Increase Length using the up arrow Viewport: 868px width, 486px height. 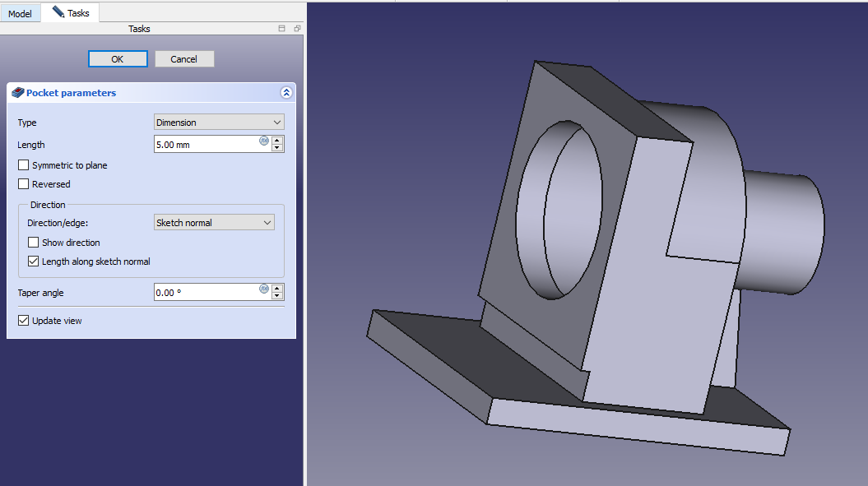pyautogui.click(x=277, y=141)
